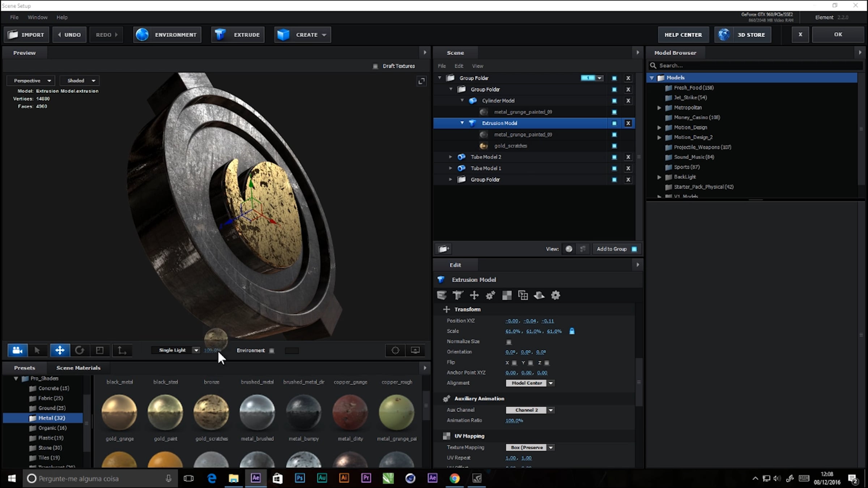Select the gold_scratches material thumbnail
Screen dimensions: 868x488
pyautogui.click(x=211, y=412)
